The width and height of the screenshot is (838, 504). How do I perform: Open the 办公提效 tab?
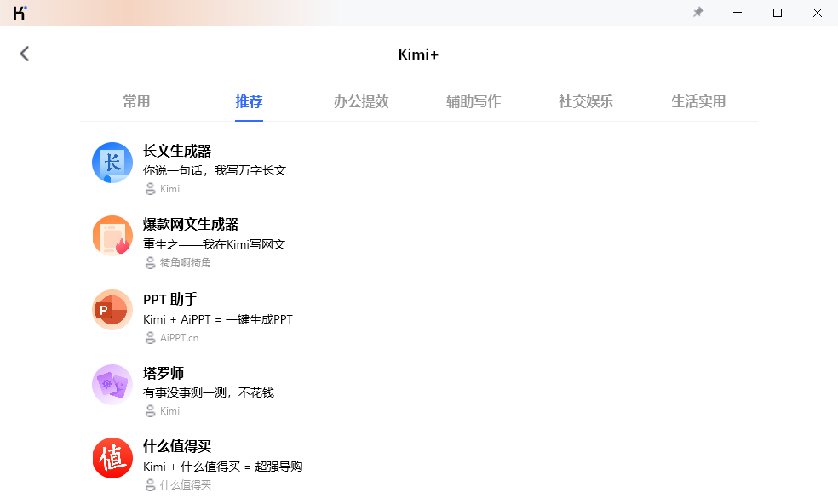click(361, 101)
